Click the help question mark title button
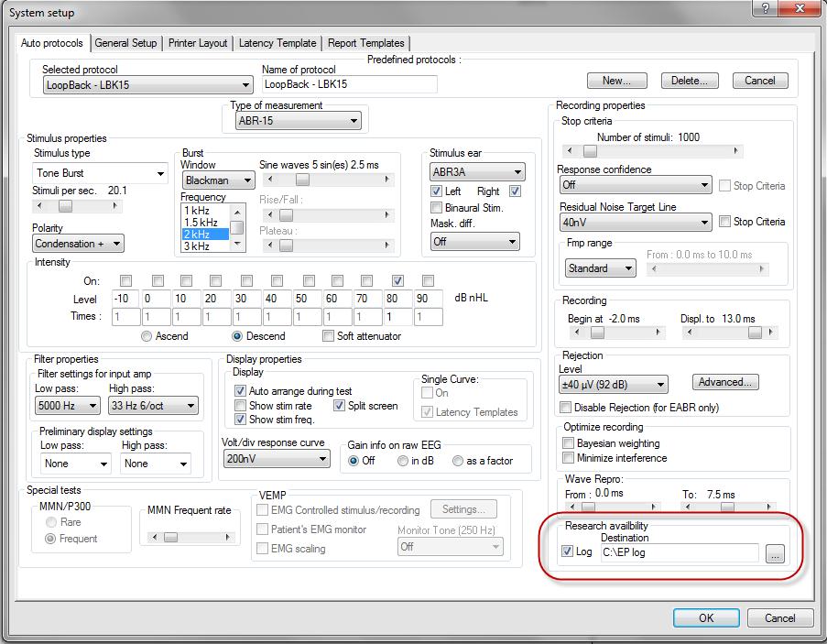827x644 pixels. (x=766, y=8)
